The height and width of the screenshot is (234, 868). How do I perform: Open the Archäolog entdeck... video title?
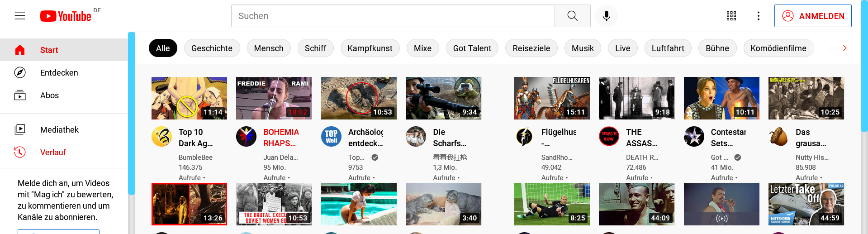[365, 138]
